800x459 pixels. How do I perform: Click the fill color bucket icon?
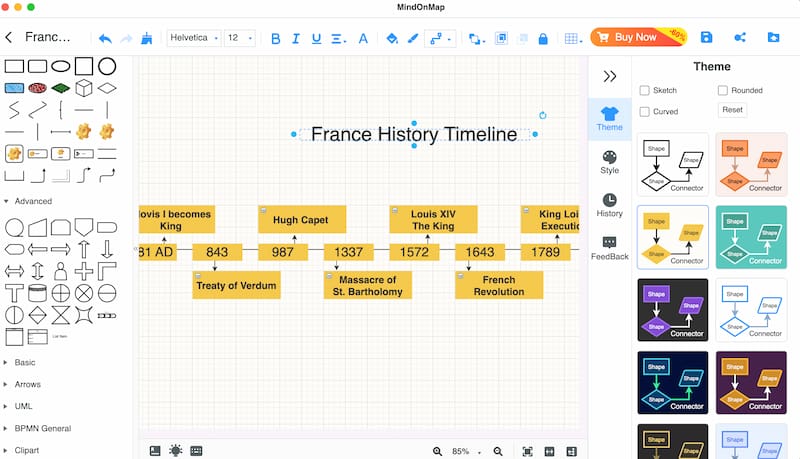[392, 38]
